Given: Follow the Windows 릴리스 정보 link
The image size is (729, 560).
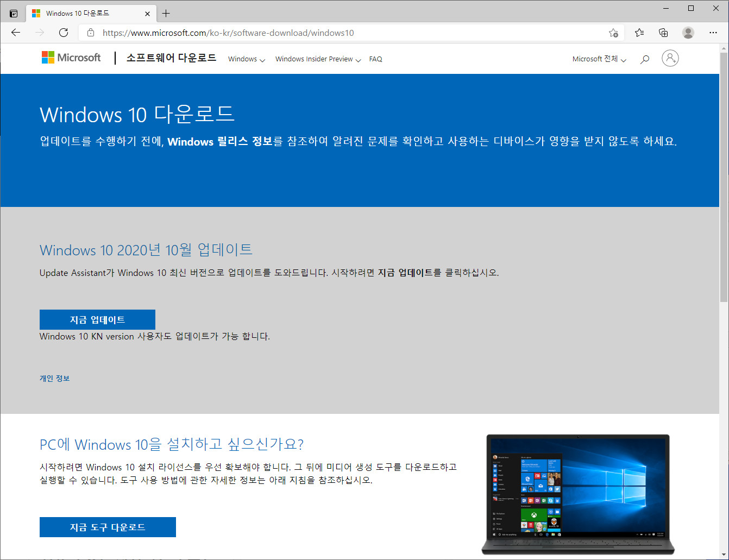Looking at the screenshot, I should pos(220,142).
